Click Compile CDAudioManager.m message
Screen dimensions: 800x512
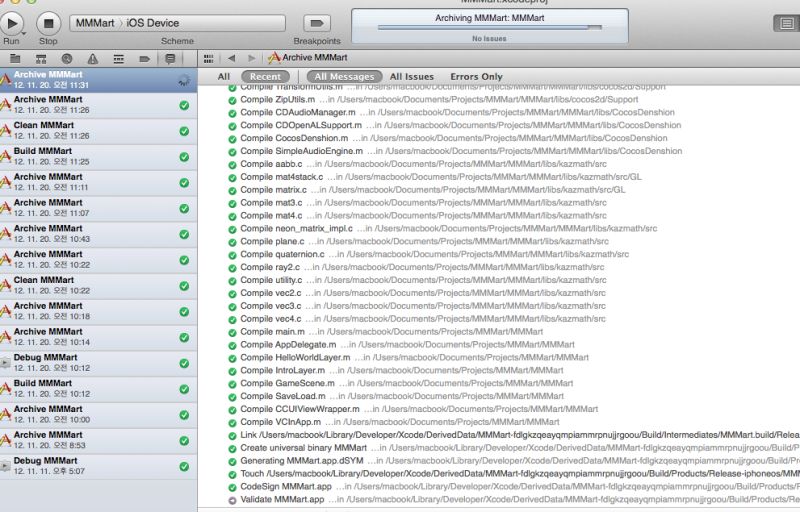452,112
